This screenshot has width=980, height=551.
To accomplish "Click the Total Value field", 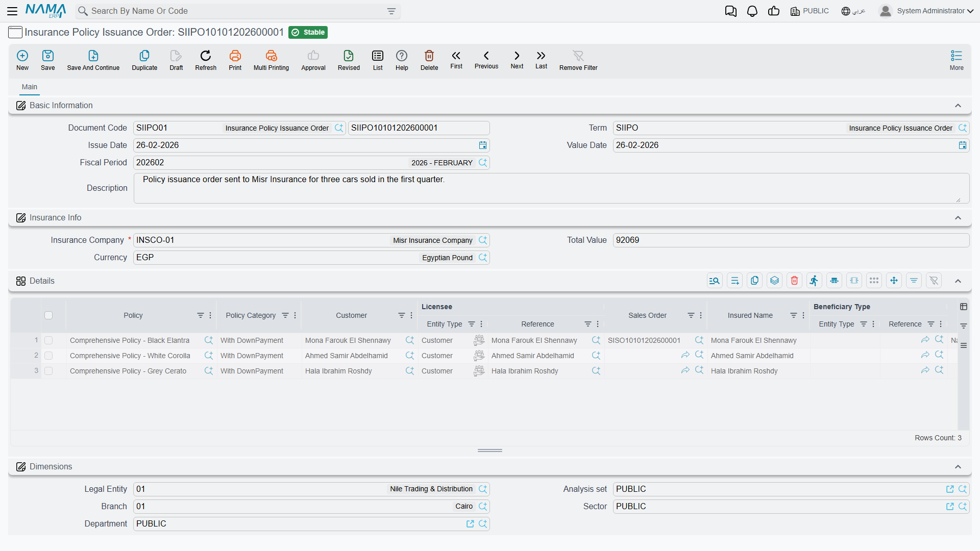I will [x=791, y=240].
